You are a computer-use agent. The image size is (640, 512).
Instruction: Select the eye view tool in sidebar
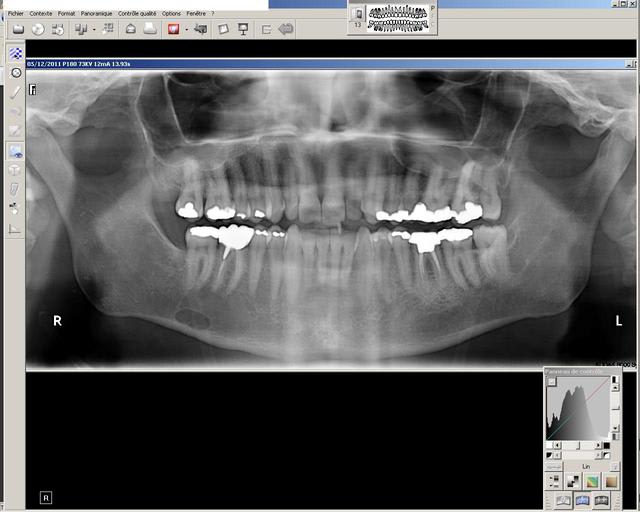pos(16,151)
